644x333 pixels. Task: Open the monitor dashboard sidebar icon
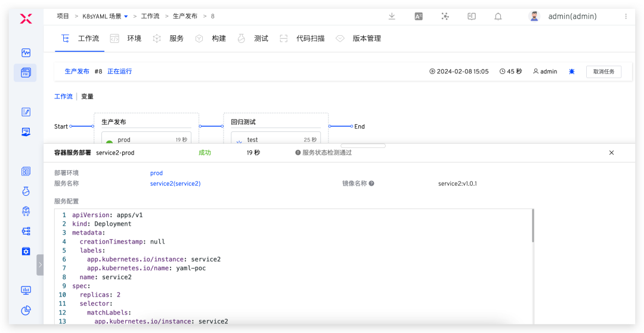click(26, 290)
